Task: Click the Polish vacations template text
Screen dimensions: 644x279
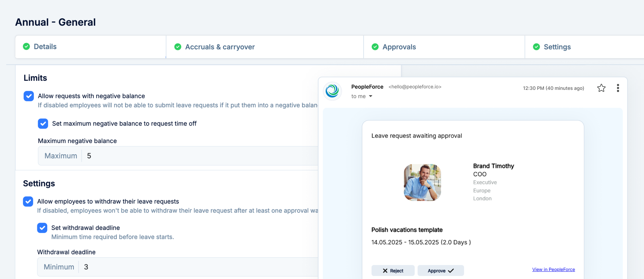Action: 407,230
